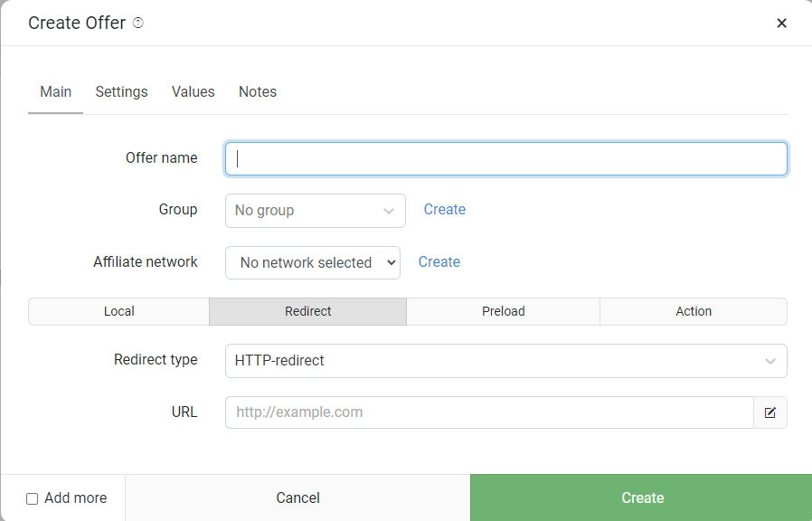Image resolution: width=812 pixels, height=521 pixels.
Task: Select the Redirect offer type
Action: tap(307, 311)
